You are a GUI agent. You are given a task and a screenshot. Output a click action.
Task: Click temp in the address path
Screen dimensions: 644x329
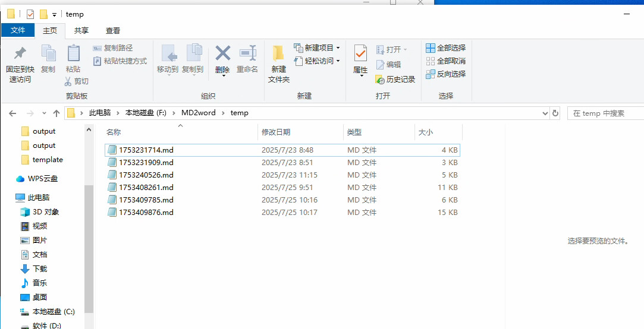[240, 113]
